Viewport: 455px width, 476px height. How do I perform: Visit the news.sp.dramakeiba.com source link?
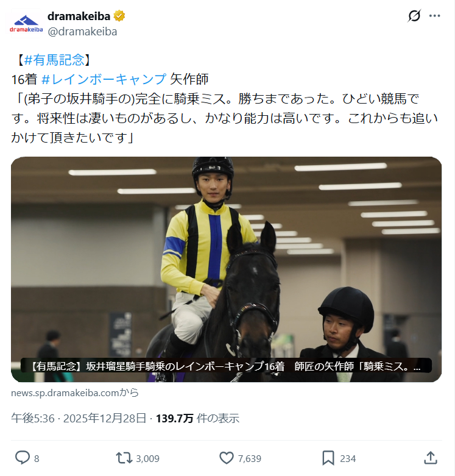pyautogui.click(x=75, y=393)
